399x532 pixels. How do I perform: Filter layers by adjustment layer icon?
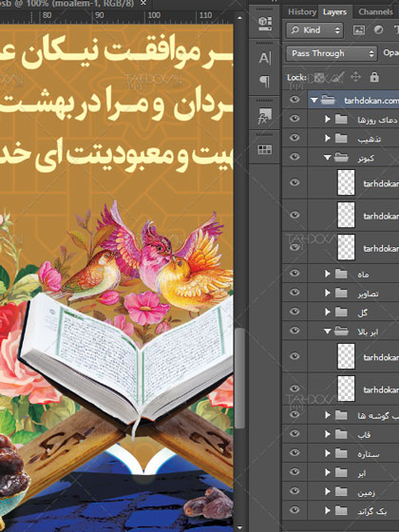coord(379,30)
